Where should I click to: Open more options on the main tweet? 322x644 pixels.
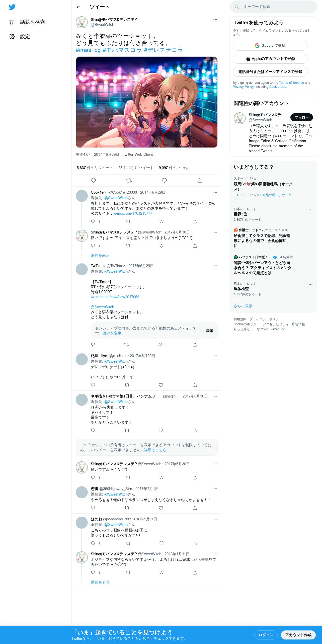215,20
